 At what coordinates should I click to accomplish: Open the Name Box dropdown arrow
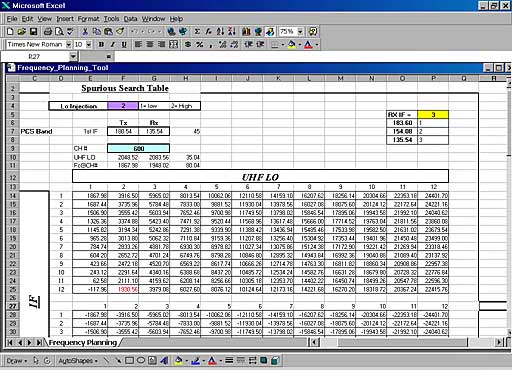point(73,57)
